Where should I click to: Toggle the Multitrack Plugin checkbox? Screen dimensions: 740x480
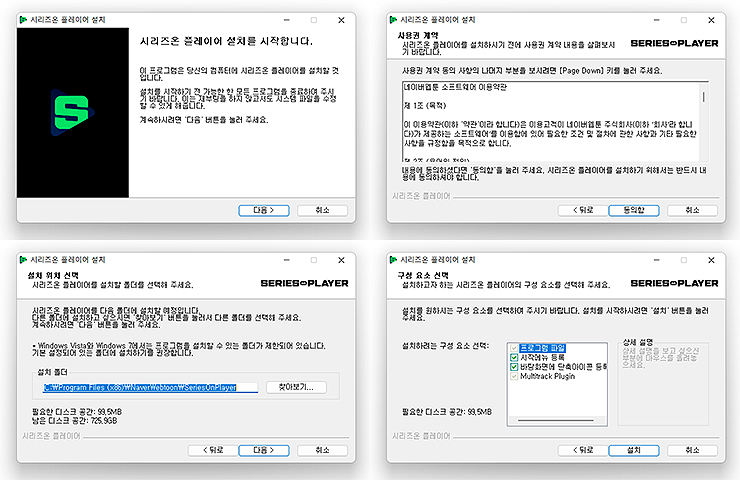(514, 376)
